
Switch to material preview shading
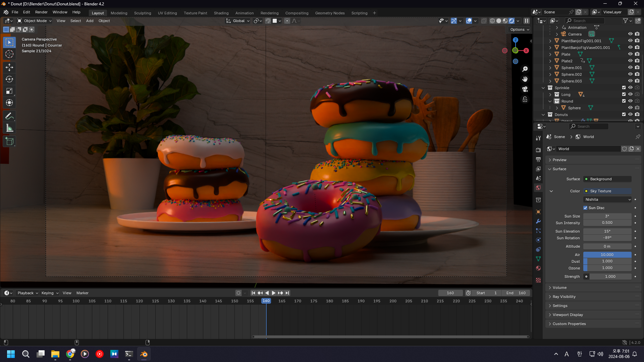[x=505, y=21]
